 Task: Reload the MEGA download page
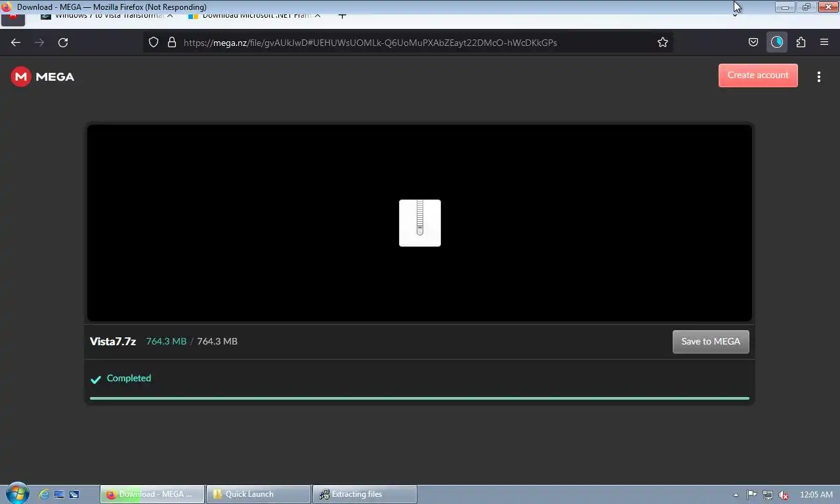click(63, 43)
